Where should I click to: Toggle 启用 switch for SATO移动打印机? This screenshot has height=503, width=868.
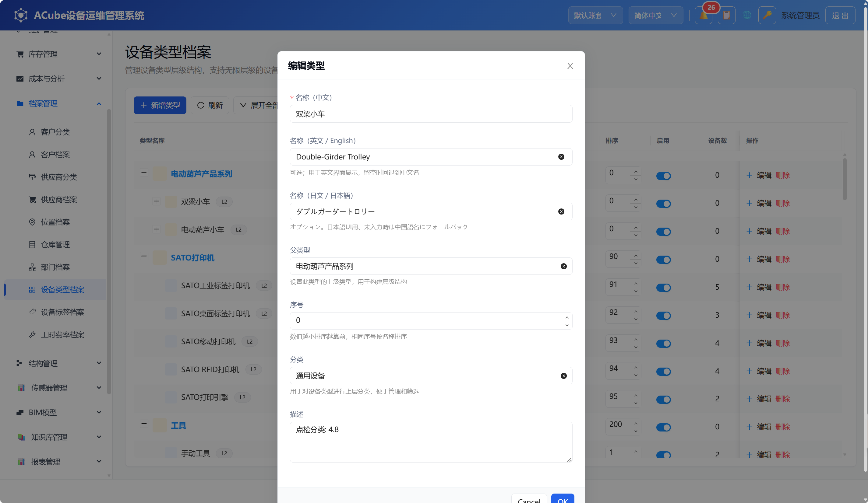[x=663, y=343]
